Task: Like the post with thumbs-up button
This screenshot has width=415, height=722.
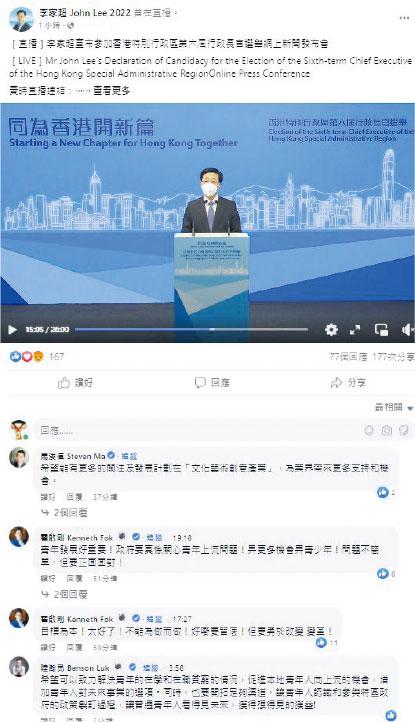Action: [76, 383]
